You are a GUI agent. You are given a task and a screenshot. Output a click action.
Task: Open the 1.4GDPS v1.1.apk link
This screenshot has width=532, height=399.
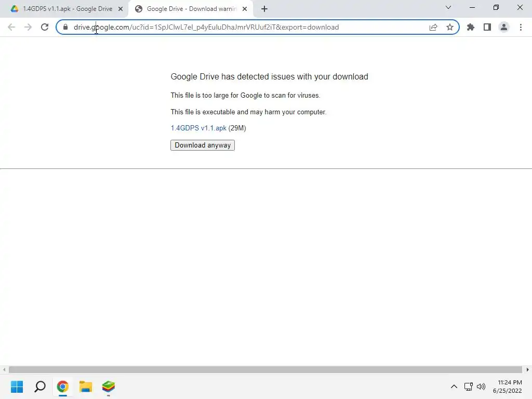198,128
